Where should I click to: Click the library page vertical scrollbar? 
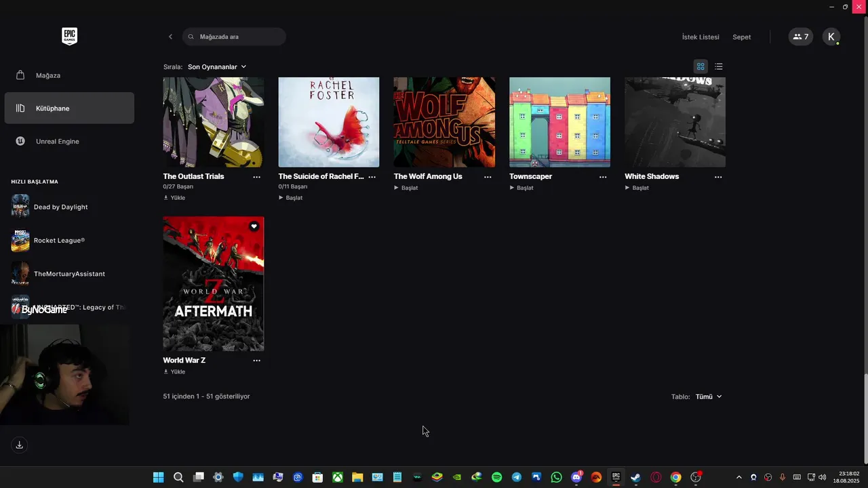click(x=865, y=419)
